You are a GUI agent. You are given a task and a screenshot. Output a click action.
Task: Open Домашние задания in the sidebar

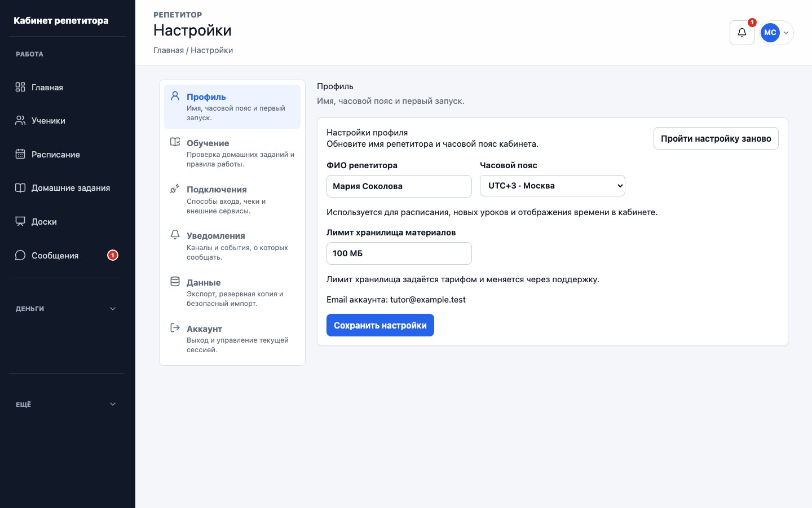pyautogui.click(x=67, y=188)
